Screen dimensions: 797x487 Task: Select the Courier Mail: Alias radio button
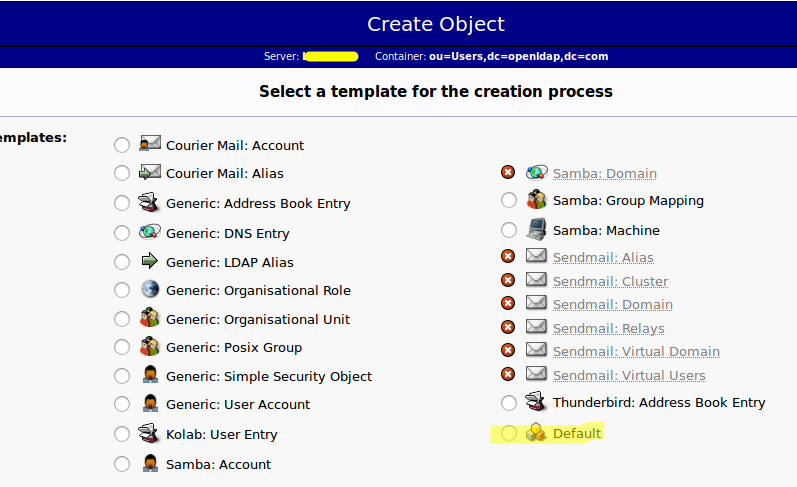click(122, 173)
